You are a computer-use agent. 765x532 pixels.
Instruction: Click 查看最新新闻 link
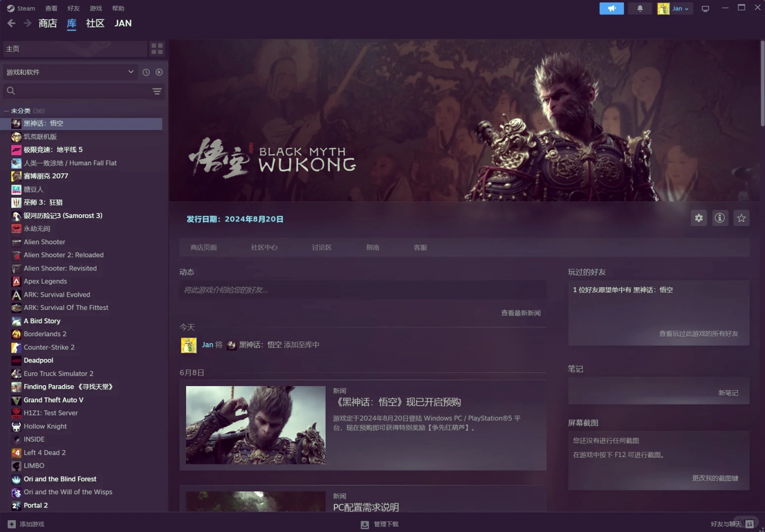coord(521,313)
